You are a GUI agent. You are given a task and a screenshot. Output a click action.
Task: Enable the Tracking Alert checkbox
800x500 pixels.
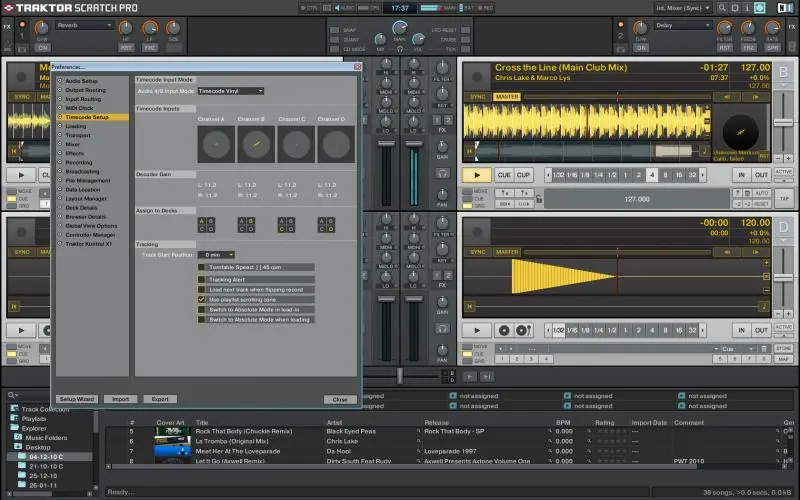(202, 280)
